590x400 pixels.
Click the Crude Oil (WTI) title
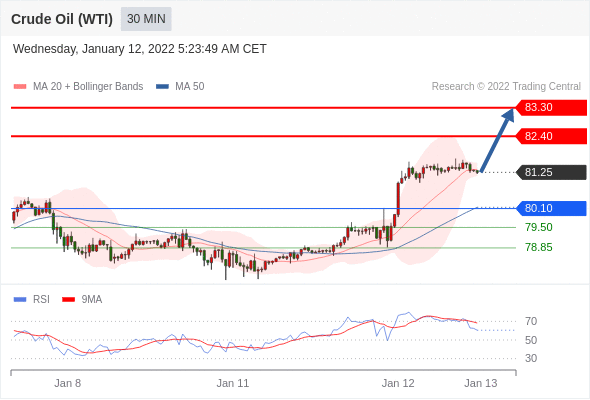point(62,19)
